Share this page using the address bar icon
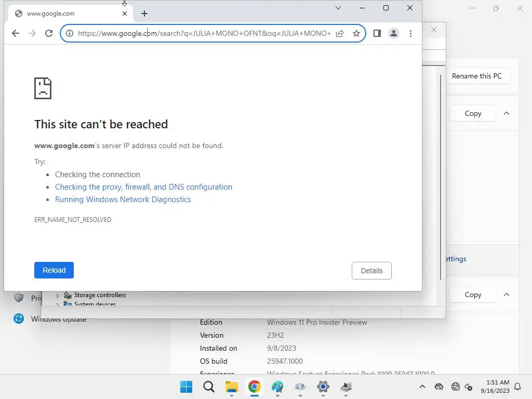Image resolution: width=532 pixels, height=399 pixels. (x=340, y=33)
